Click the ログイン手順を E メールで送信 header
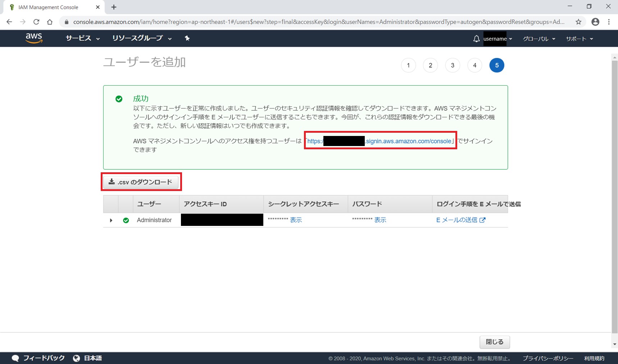The height and width of the screenshot is (364, 618). coord(478,204)
